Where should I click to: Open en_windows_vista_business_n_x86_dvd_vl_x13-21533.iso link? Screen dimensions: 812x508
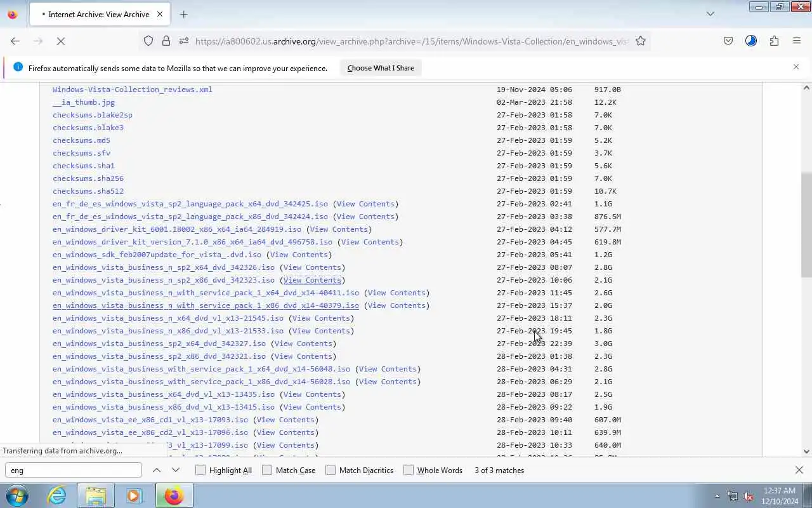tap(168, 331)
